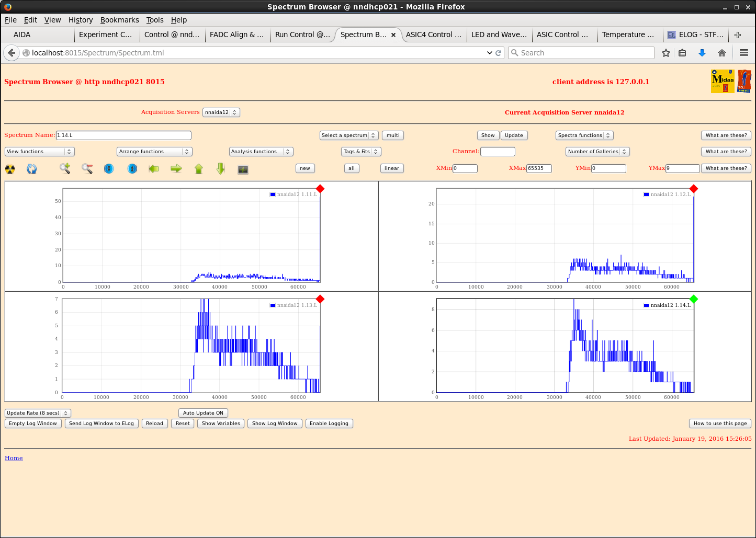Reload page via address bar icon
The image size is (756, 538).
(x=499, y=53)
